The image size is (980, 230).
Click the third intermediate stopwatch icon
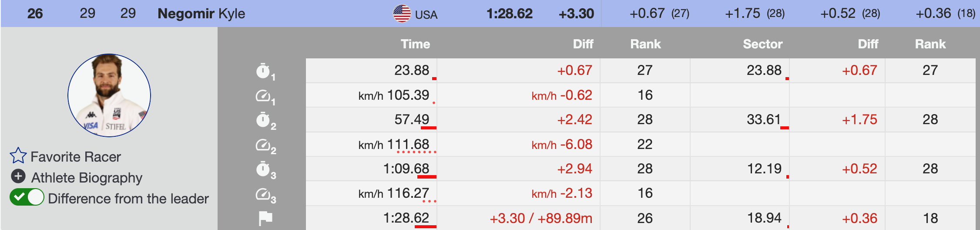(x=263, y=169)
